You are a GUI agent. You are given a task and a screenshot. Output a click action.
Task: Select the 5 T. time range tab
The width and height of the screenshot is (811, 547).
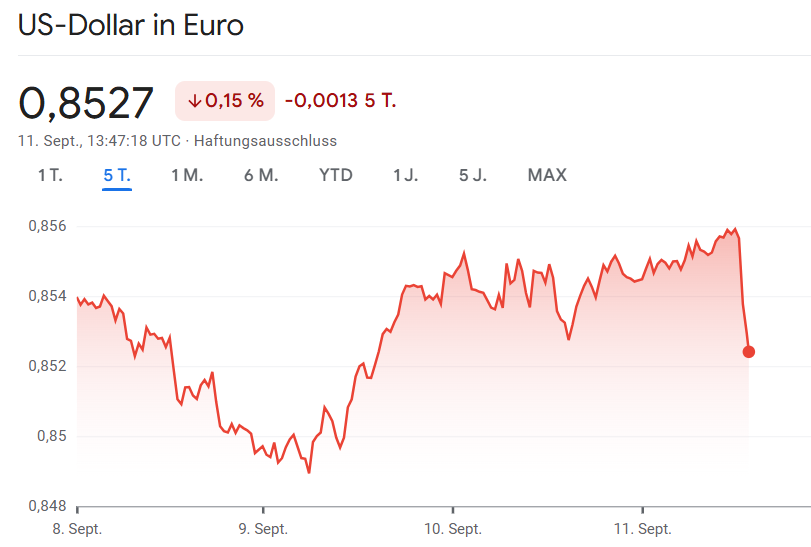(x=117, y=175)
